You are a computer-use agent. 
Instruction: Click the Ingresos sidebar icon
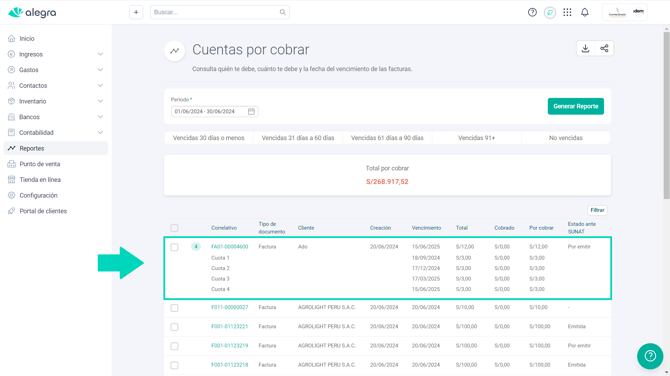coord(12,54)
